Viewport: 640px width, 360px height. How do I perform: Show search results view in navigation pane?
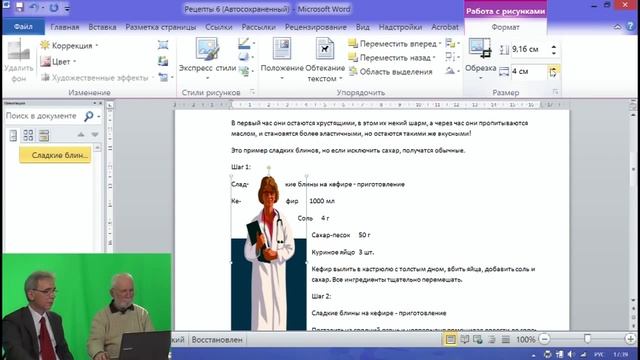coord(44,135)
